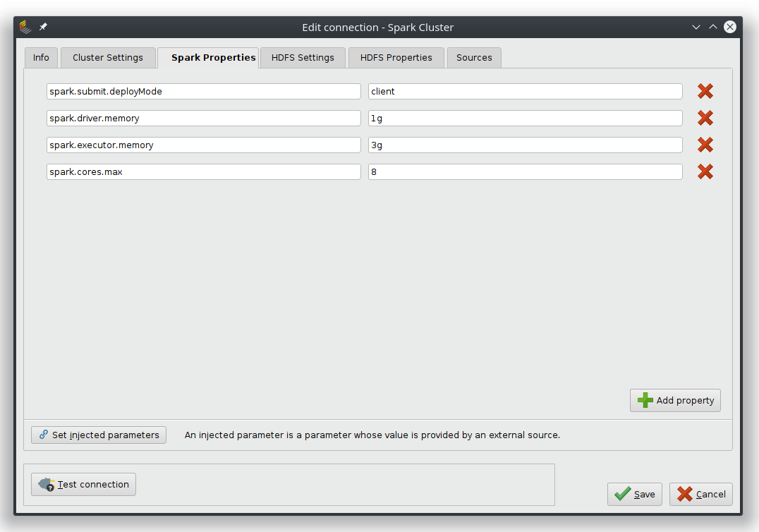Screen dimensions: 759x532
Task: Delete the spark.submit.deployMode property row
Action: tap(705, 91)
